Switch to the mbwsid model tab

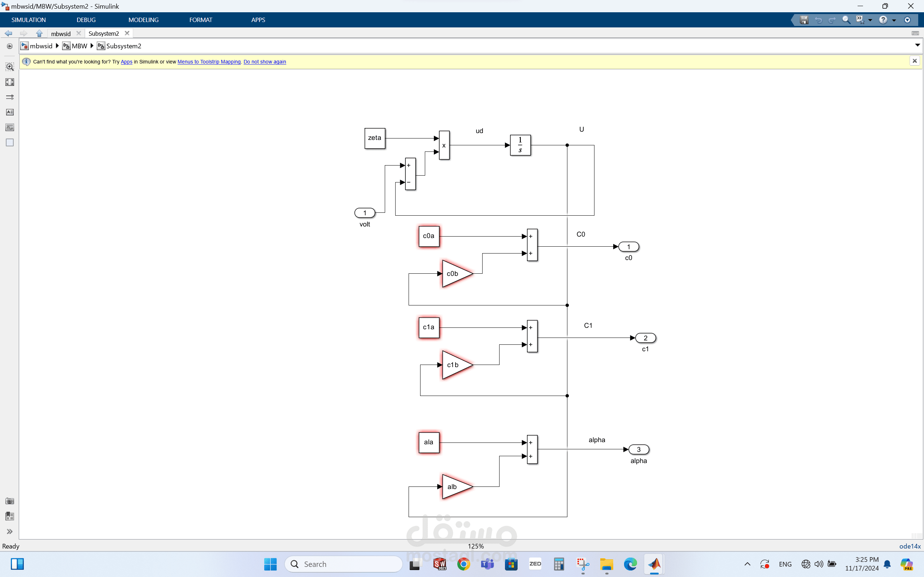(x=61, y=34)
